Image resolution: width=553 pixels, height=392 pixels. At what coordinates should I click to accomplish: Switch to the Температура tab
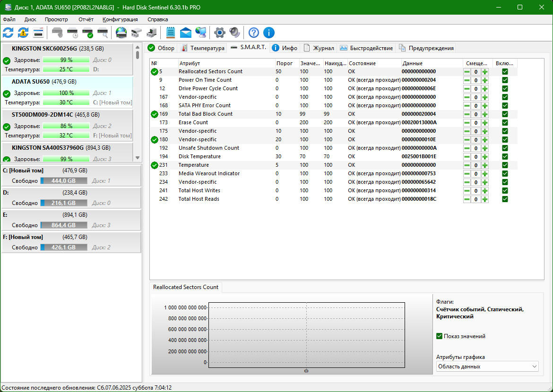tap(202, 48)
